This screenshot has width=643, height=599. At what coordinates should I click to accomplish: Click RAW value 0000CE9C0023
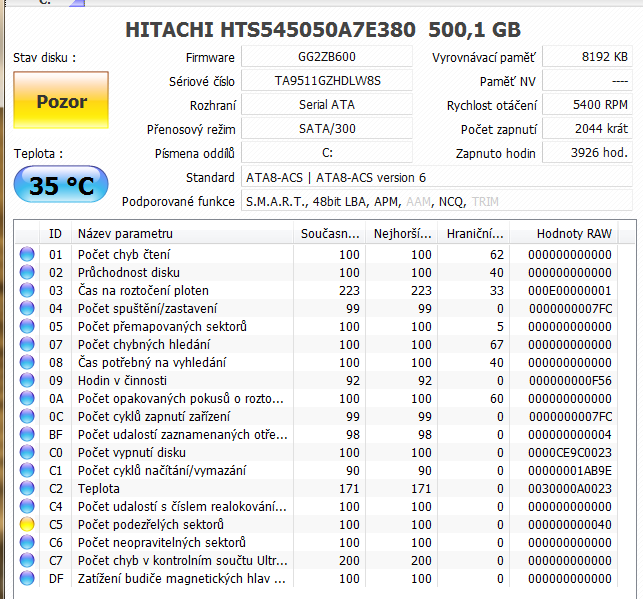click(570, 453)
